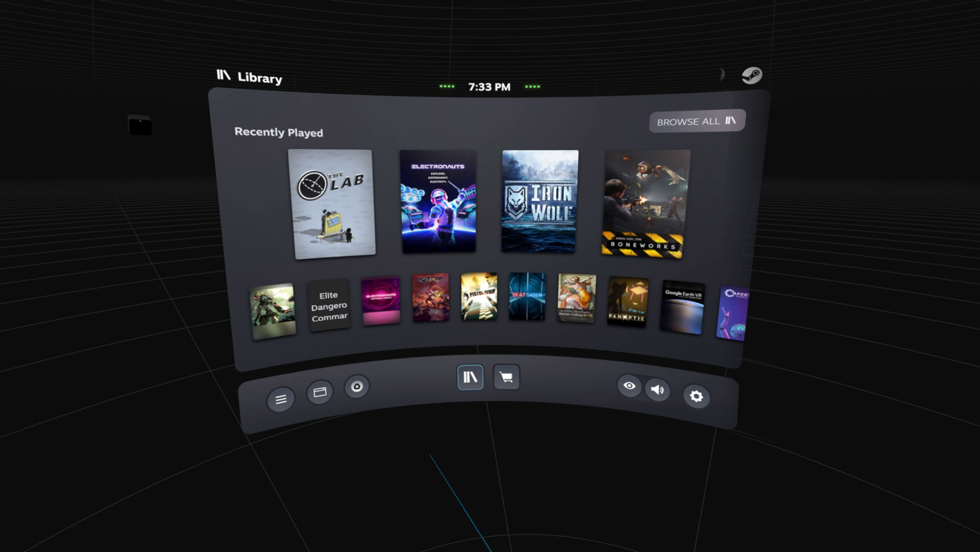Image resolution: width=980 pixels, height=552 pixels.
Task: Collapse the dashboard via the chevron arrow
Action: coord(721,74)
